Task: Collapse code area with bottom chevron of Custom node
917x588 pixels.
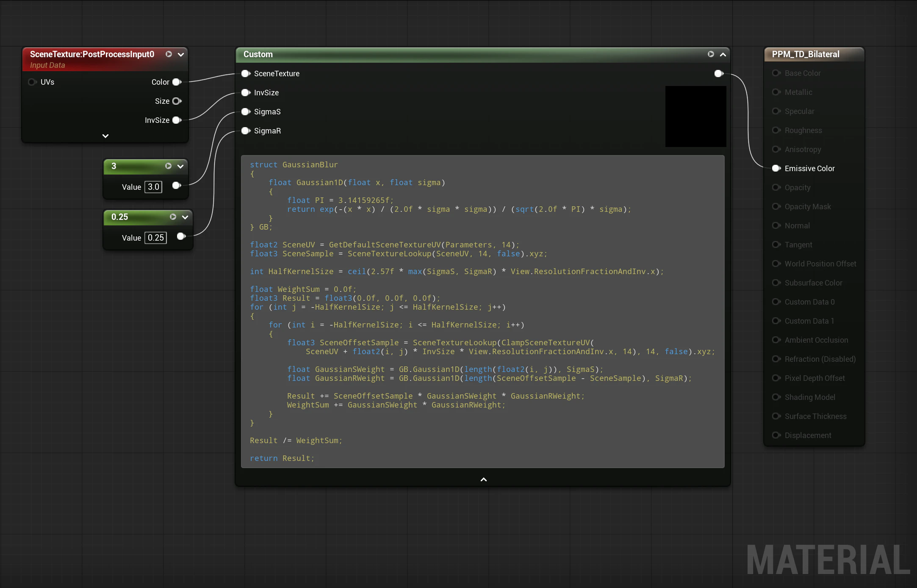Action: tap(483, 480)
